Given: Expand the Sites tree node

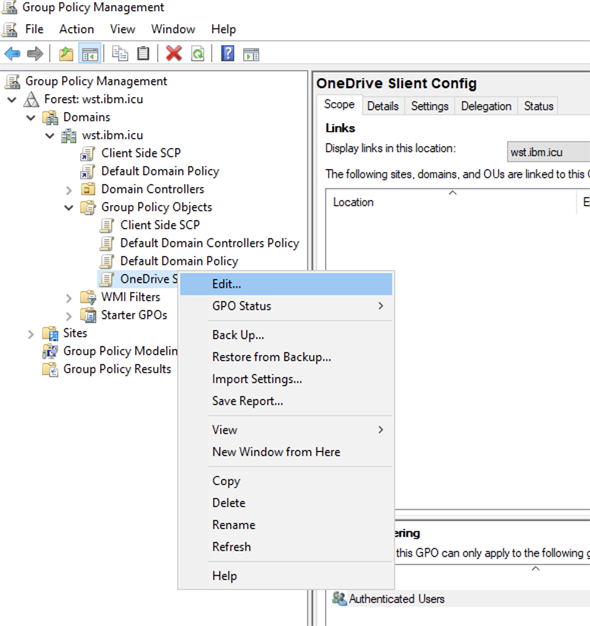Looking at the screenshot, I should 31,334.
